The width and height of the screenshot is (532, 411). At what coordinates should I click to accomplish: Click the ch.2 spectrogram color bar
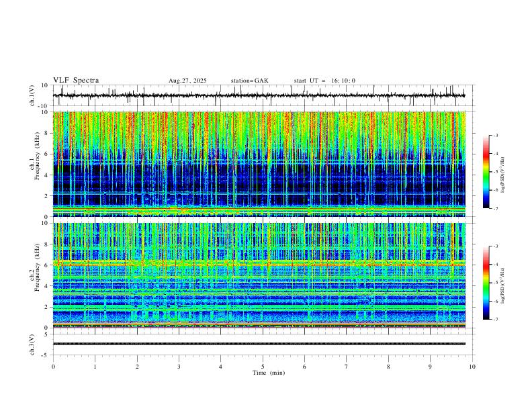tap(486, 283)
